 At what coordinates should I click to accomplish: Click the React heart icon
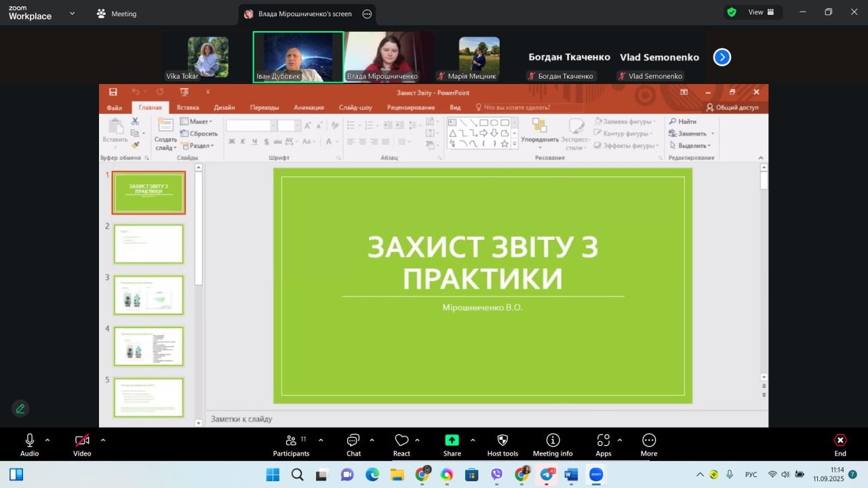[401, 441]
